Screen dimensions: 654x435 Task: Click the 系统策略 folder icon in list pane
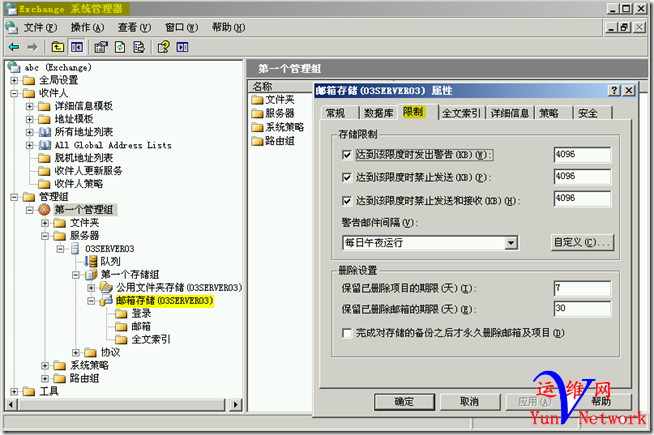[x=257, y=127]
